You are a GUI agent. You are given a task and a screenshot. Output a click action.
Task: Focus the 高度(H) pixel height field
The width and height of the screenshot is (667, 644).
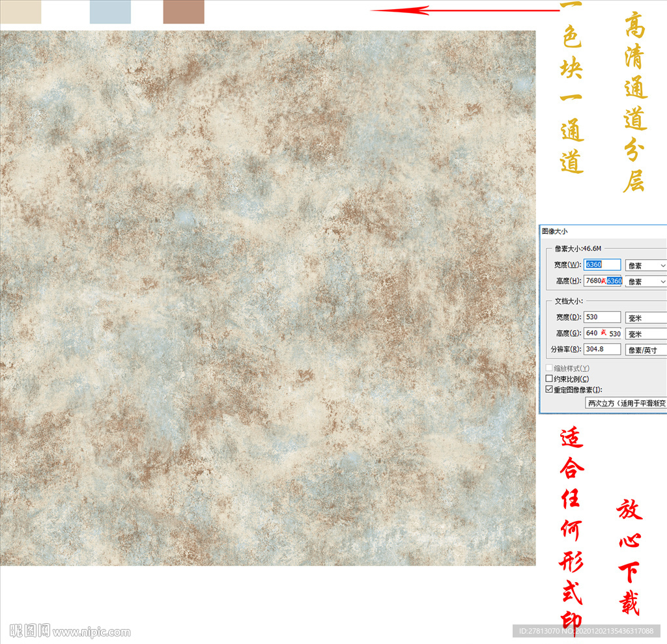click(x=603, y=281)
